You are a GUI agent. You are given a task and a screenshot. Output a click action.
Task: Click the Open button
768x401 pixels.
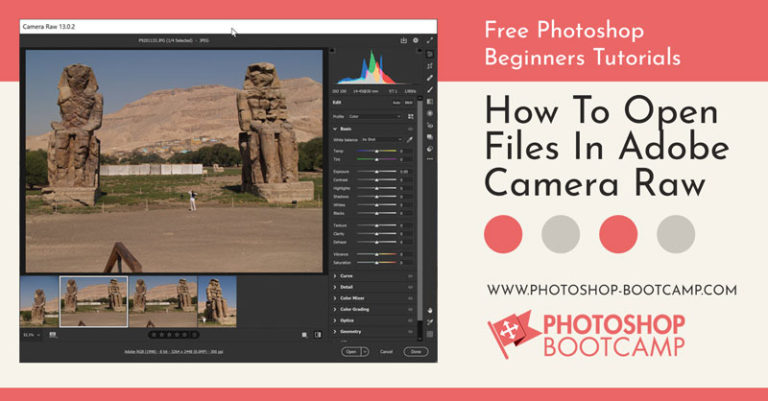click(351, 352)
